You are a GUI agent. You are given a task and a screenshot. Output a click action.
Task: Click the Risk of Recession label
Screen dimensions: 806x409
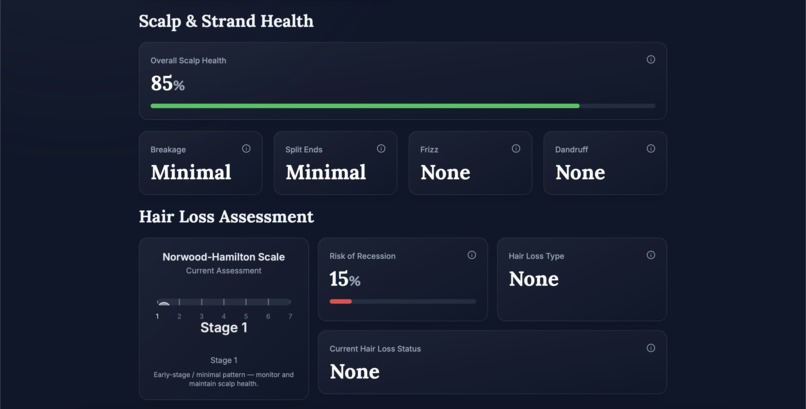362,256
